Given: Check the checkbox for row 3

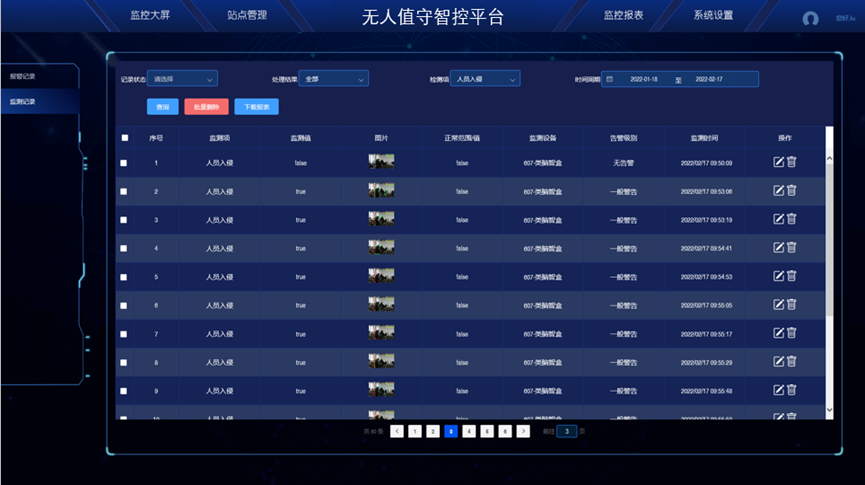Looking at the screenshot, I should (x=124, y=220).
